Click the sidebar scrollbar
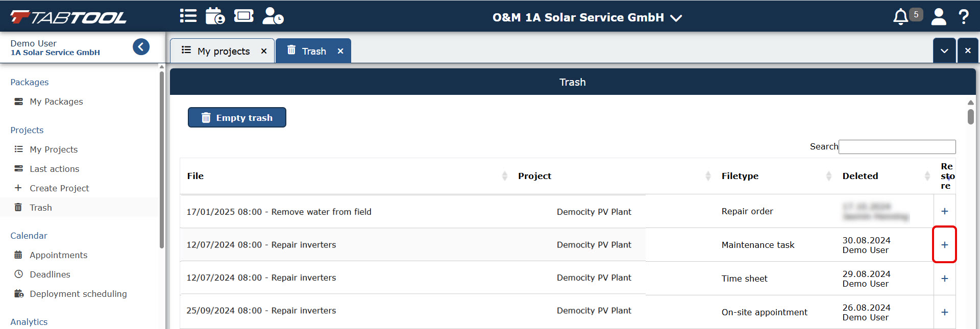980x329 pixels. click(x=162, y=159)
